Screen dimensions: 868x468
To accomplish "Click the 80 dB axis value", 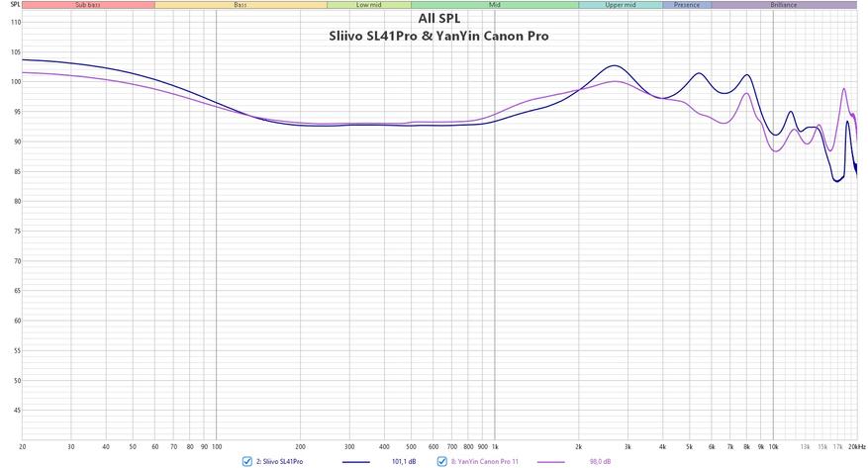I will click(17, 202).
